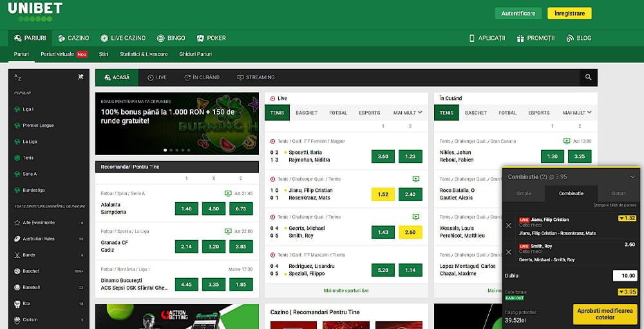The height and width of the screenshot is (329, 644).
Task: Click the Blog feed icon
Action: [x=570, y=38]
